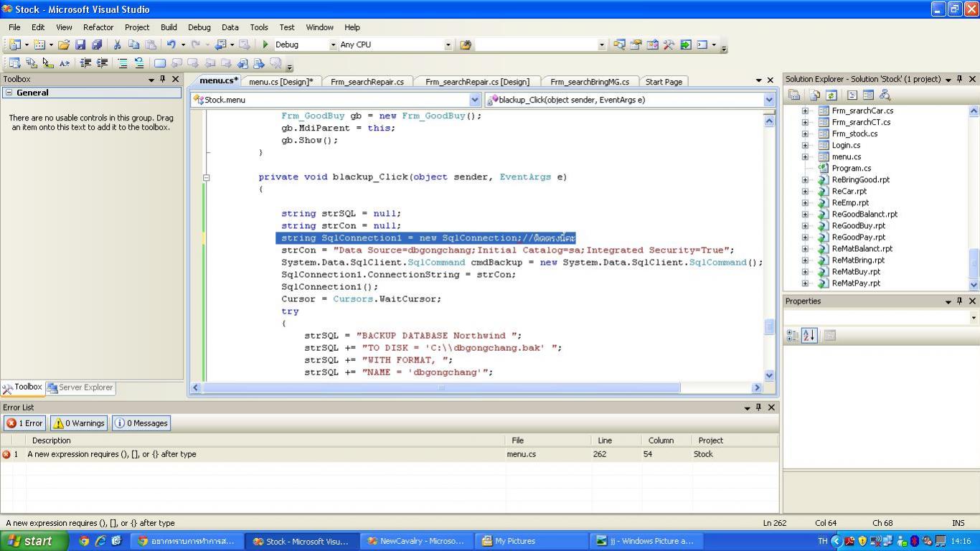Open the blackup_Click member dropdown
This screenshot has width=980, height=551.
tap(769, 100)
